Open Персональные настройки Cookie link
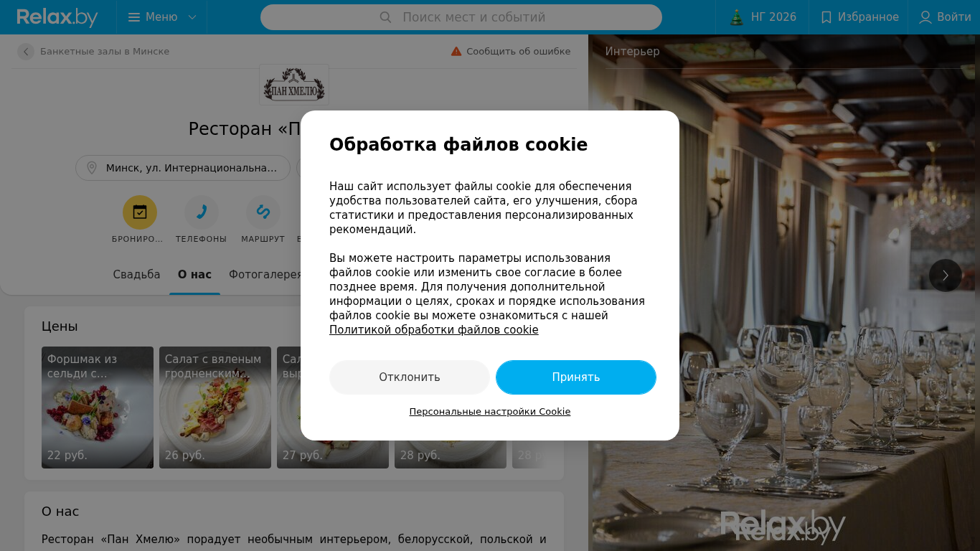Viewport: 980px width, 551px height. [490, 412]
